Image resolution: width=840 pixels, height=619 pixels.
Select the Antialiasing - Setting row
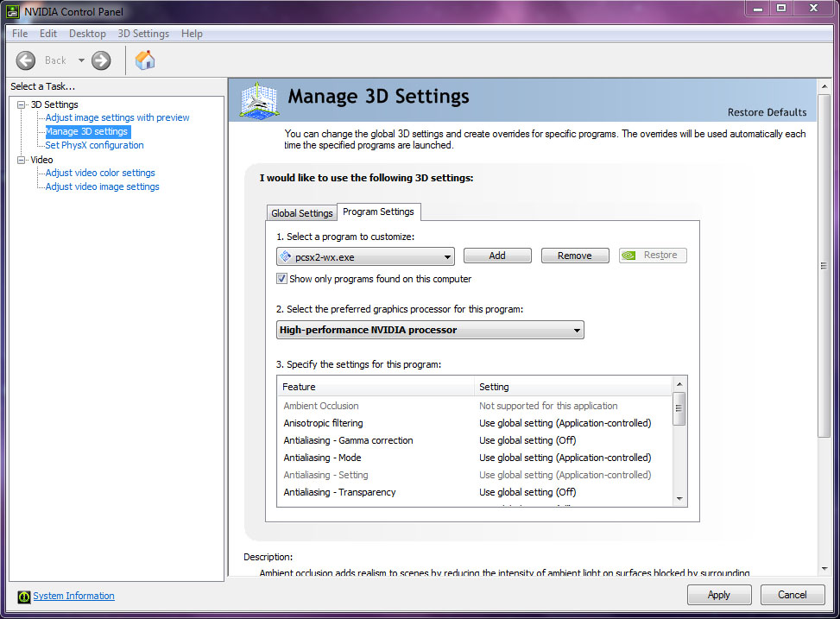[475, 475]
